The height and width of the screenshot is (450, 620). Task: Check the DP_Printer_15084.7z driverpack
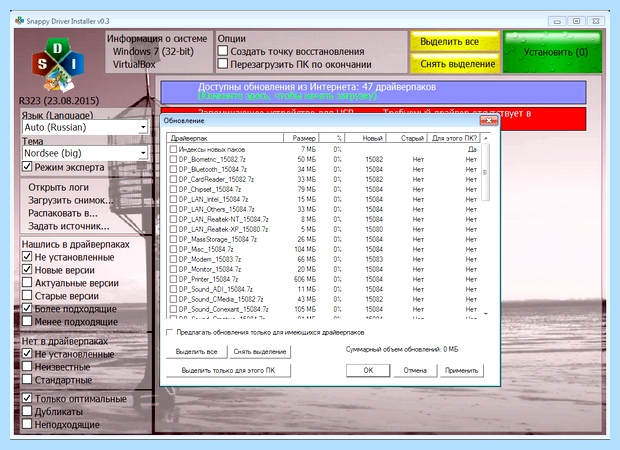tap(173, 279)
